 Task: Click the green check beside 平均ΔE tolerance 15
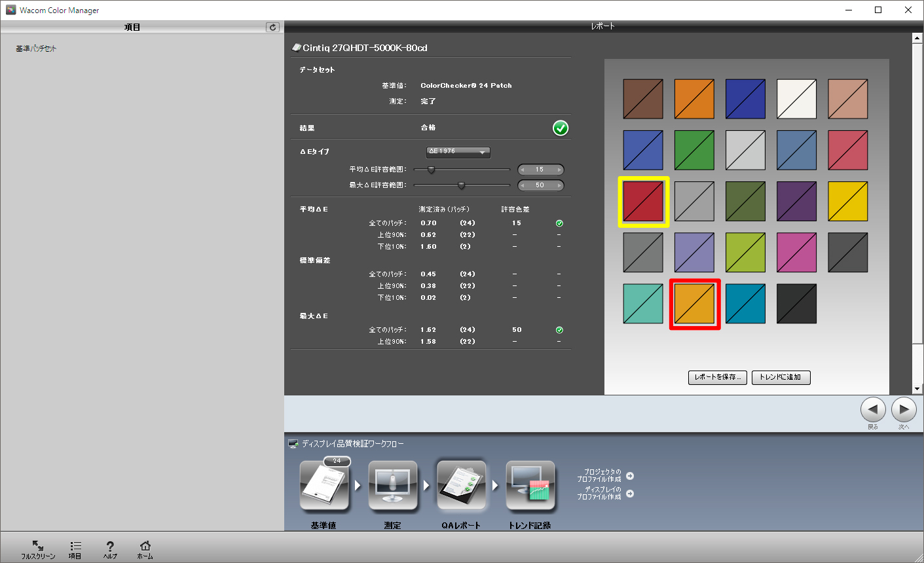559,223
